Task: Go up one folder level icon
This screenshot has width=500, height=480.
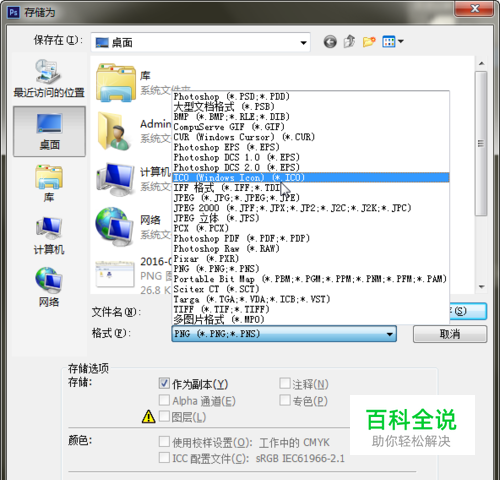Action: (x=349, y=42)
